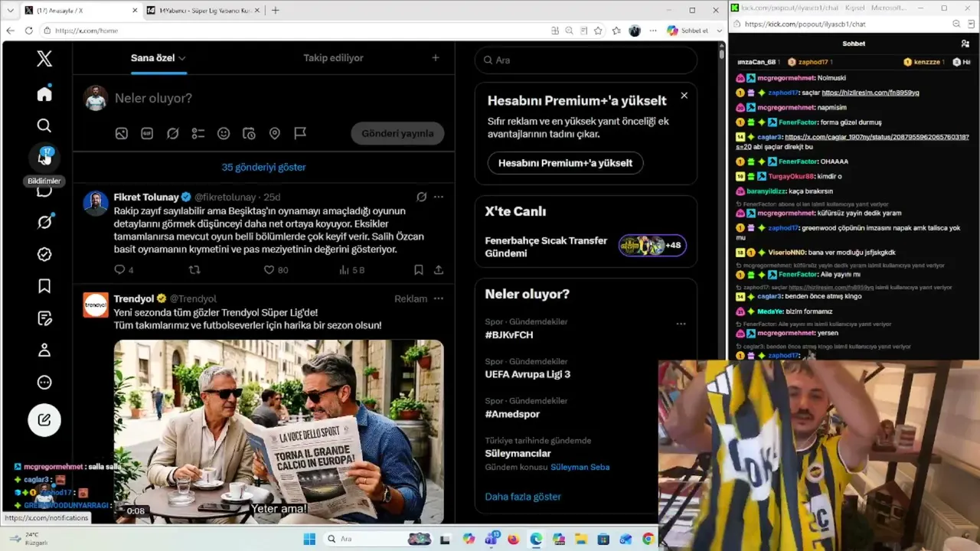Open the browser profile avatar
The image size is (980, 551).
point(635,31)
